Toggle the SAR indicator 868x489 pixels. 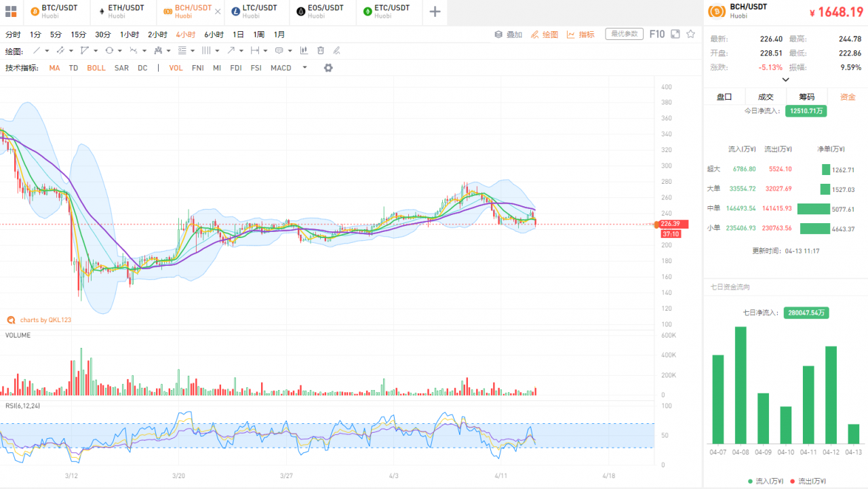[x=121, y=68]
